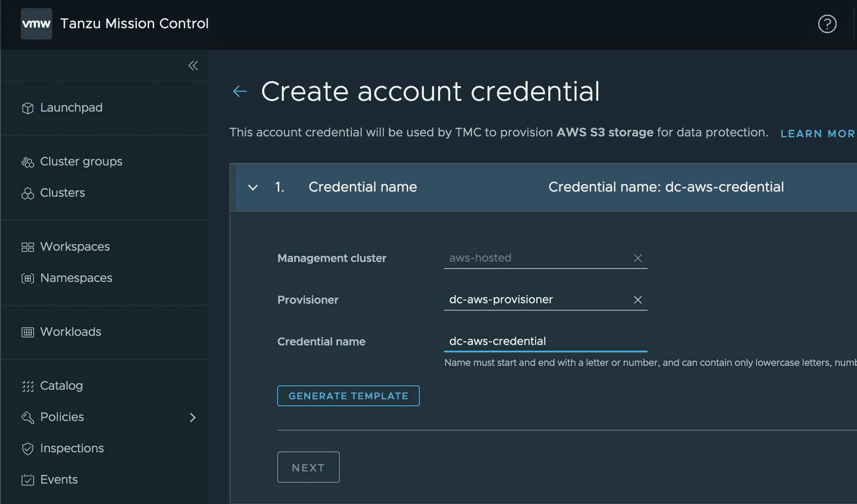The height and width of the screenshot is (504, 857).
Task: Open the help question mark icon
Action: tap(827, 24)
